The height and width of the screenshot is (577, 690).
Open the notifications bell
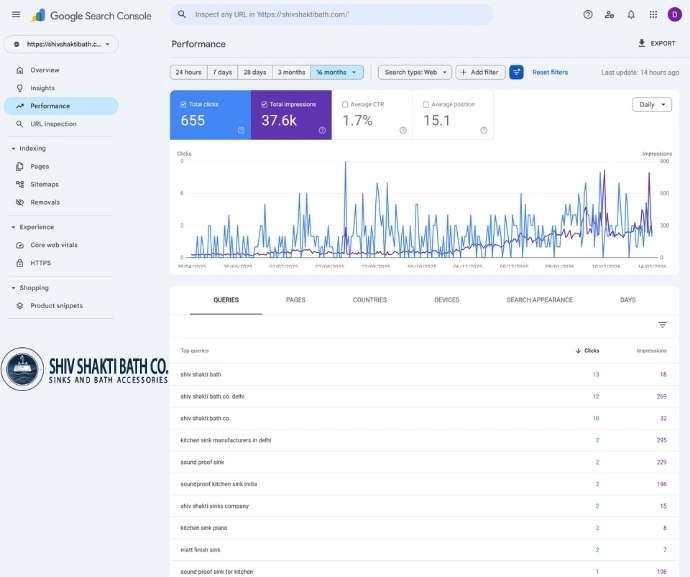click(x=631, y=15)
